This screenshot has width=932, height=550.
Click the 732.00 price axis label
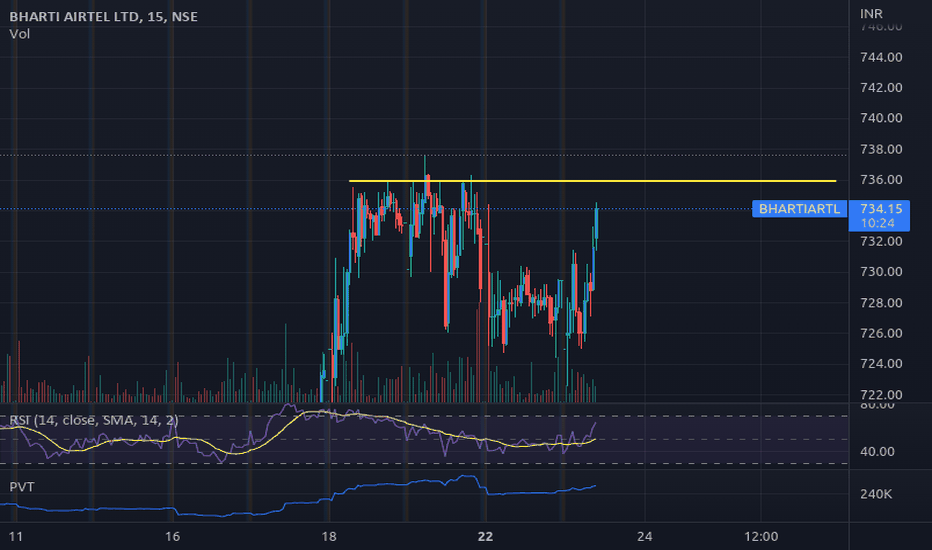click(x=881, y=241)
